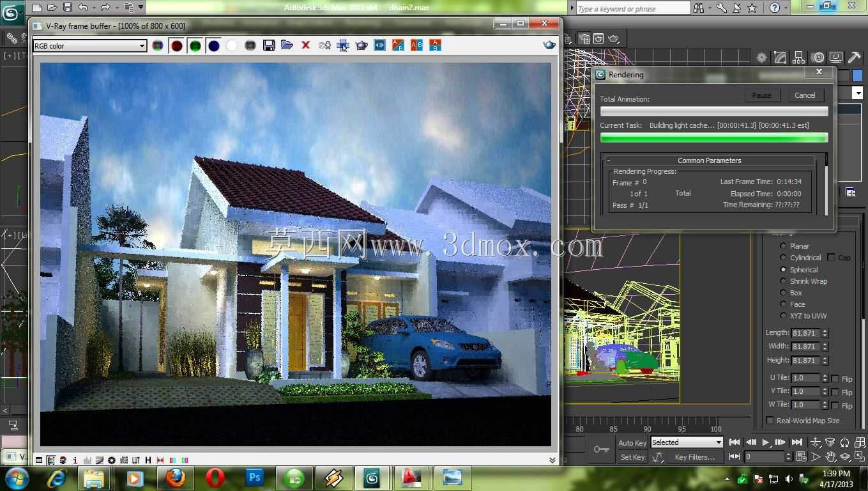Pause the rendering
Screen dimensions: 868x491
click(x=761, y=95)
